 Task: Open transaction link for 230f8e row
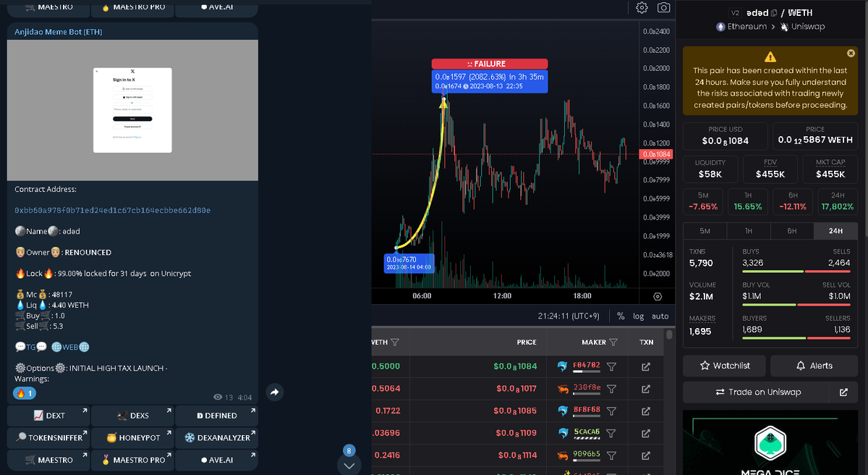point(646,389)
